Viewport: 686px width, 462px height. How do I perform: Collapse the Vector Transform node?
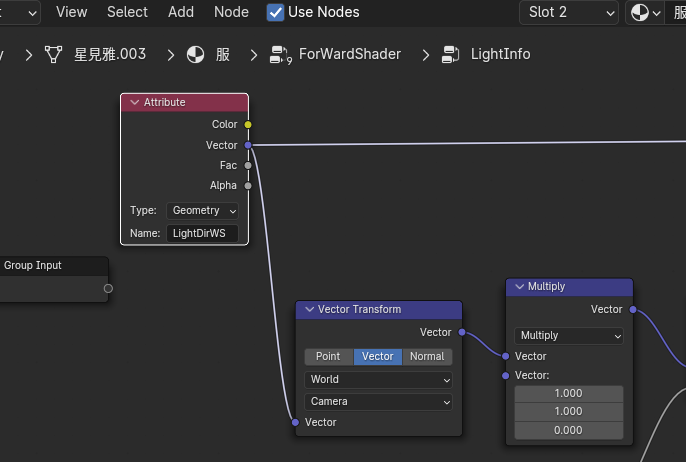[x=308, y=310]
